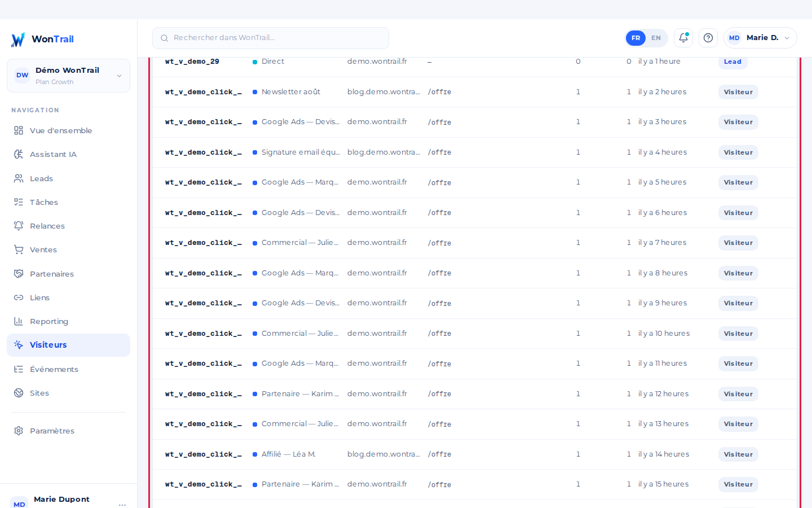Screen dimensions: 812x508
Task: Go to Événements in the navigation
Action: [x=68, y=369]
